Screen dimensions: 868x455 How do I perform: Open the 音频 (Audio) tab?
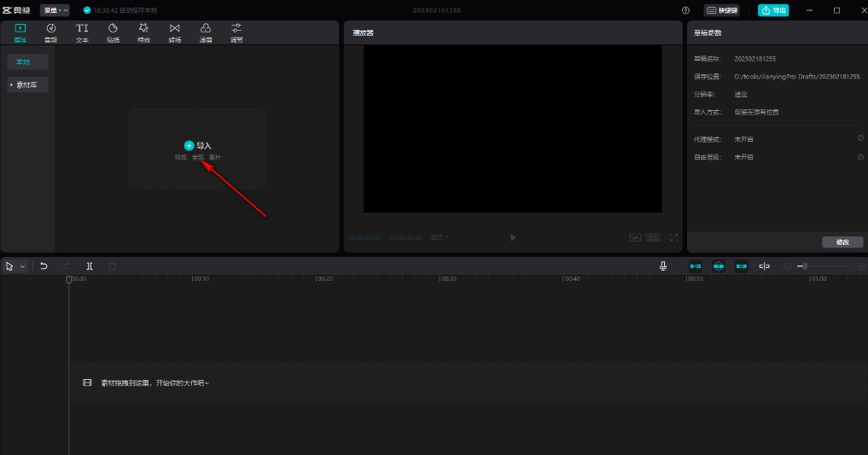click(51, 32)
